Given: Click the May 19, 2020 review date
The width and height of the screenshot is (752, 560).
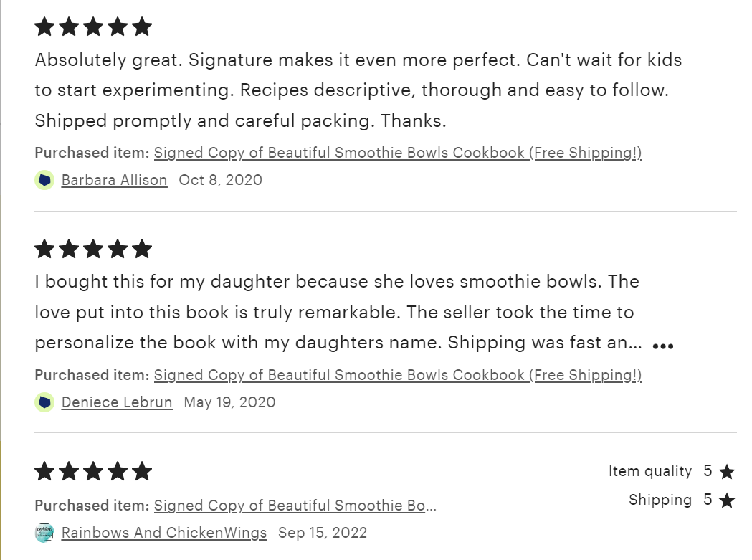Looking at the screenshot, I should tap(229, 402).
